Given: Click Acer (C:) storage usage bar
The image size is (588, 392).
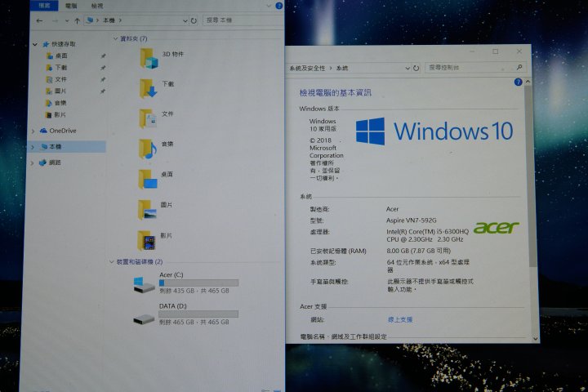Looking at the screenshot, I should (198, 283).
